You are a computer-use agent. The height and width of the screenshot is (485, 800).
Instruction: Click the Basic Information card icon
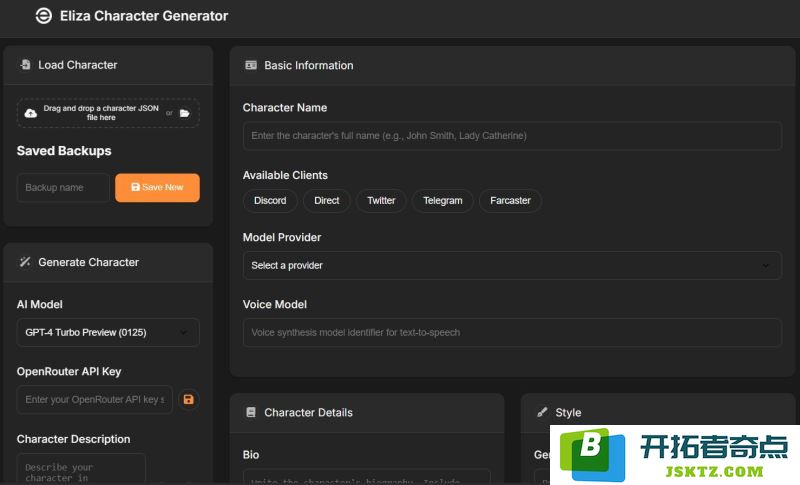tap(251, 65)
